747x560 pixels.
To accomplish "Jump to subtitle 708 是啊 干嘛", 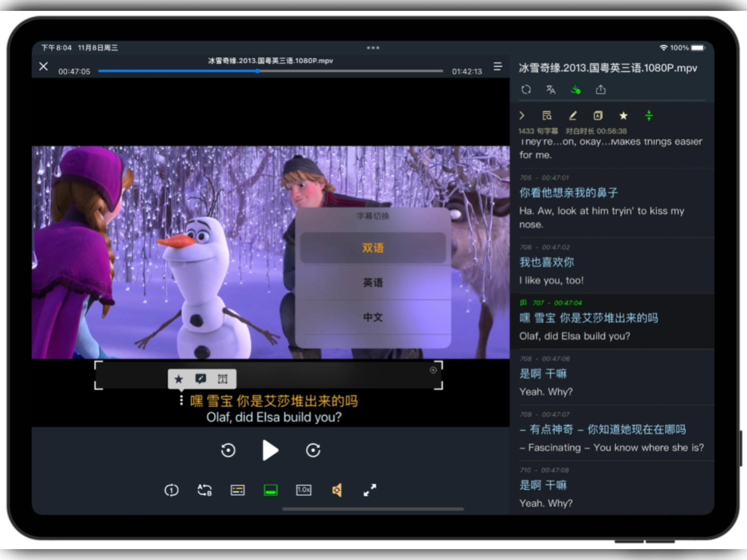I will point(543,374).
